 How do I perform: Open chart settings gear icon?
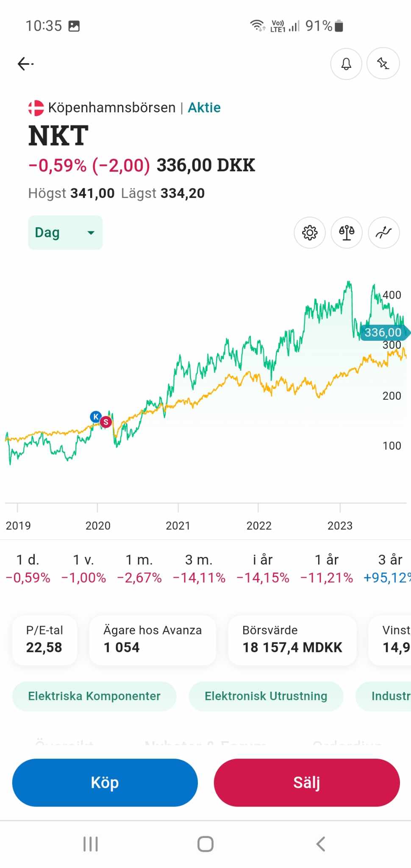click(310, 233)
